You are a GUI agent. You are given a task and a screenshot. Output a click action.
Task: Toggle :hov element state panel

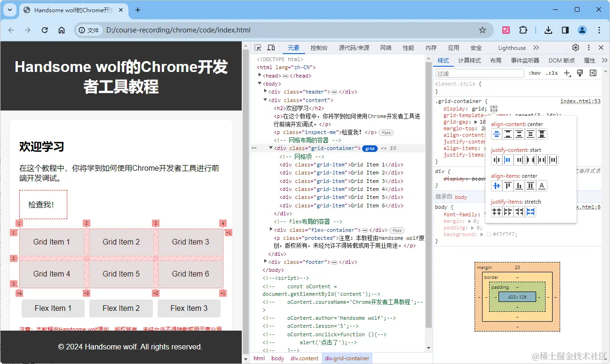click(535, 73)
